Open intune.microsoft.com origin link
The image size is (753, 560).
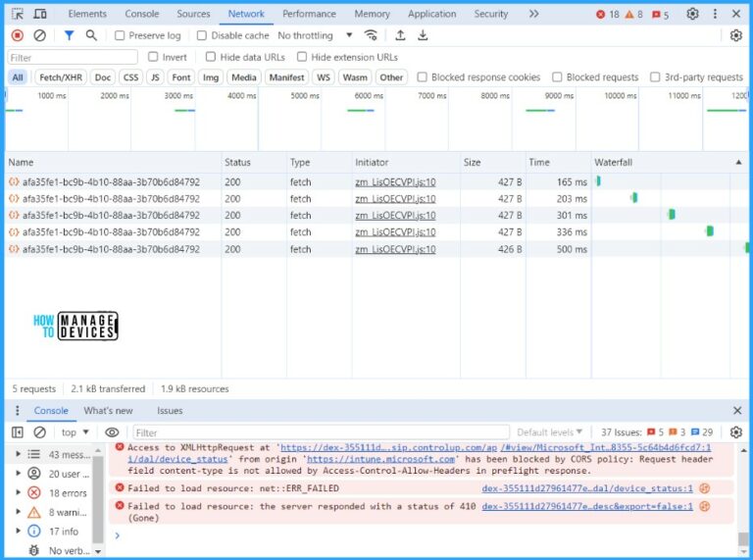click(x=380, y=459)
